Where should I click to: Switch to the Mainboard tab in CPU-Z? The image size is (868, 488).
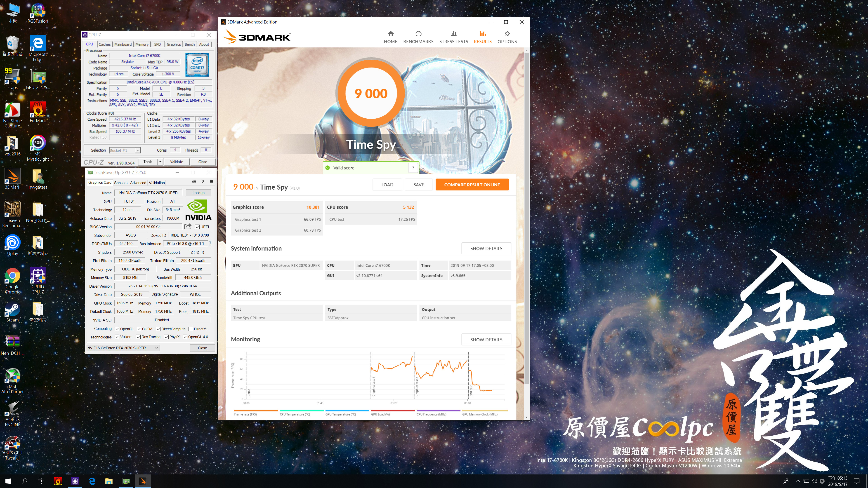tap(123, 44)
